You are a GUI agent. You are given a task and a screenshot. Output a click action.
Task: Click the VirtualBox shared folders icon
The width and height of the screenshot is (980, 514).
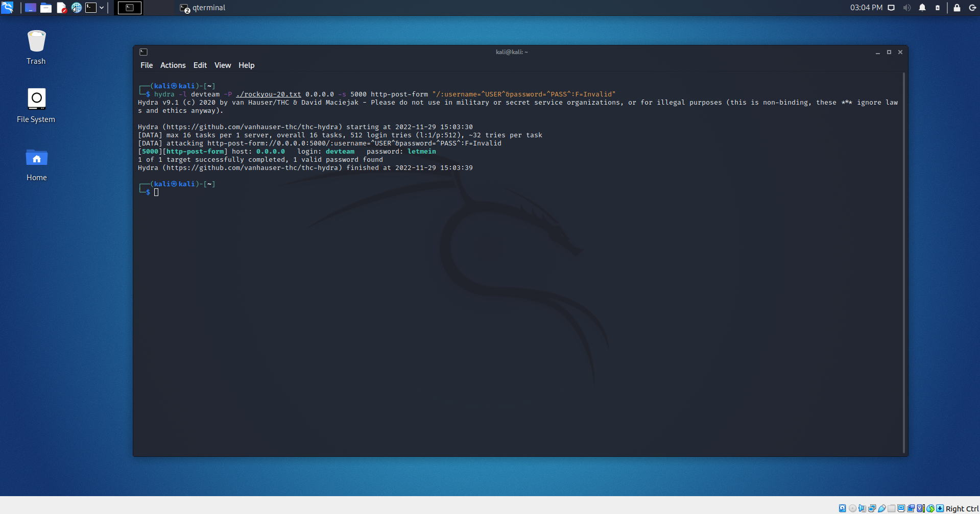click(x=892, y=508)
